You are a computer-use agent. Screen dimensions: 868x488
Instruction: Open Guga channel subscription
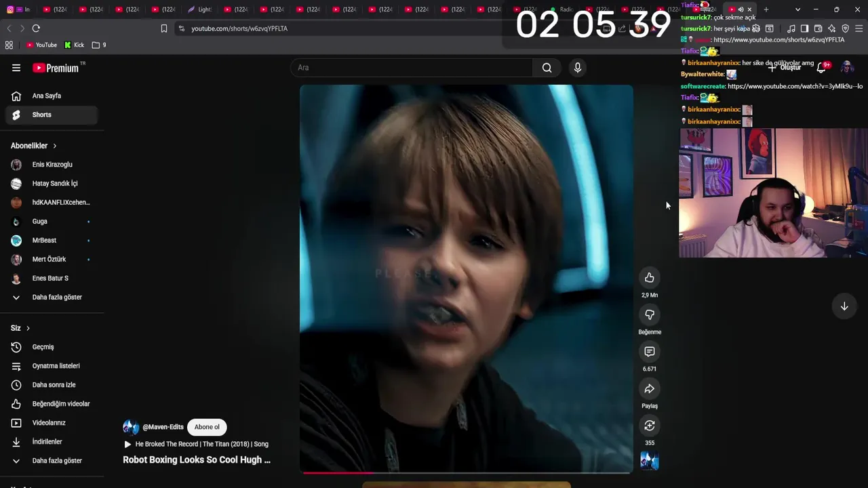(52, 222)
